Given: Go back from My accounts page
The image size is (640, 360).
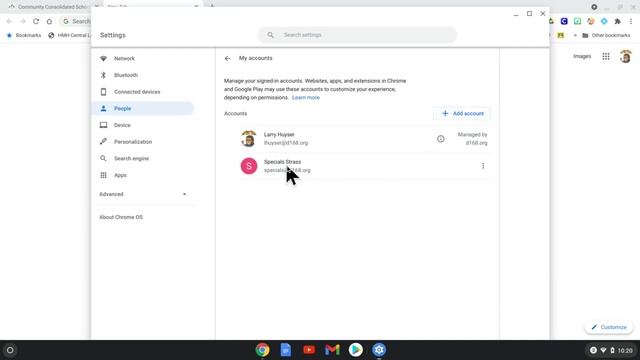Looking at the screenshot, I should [x=227, y=58].
